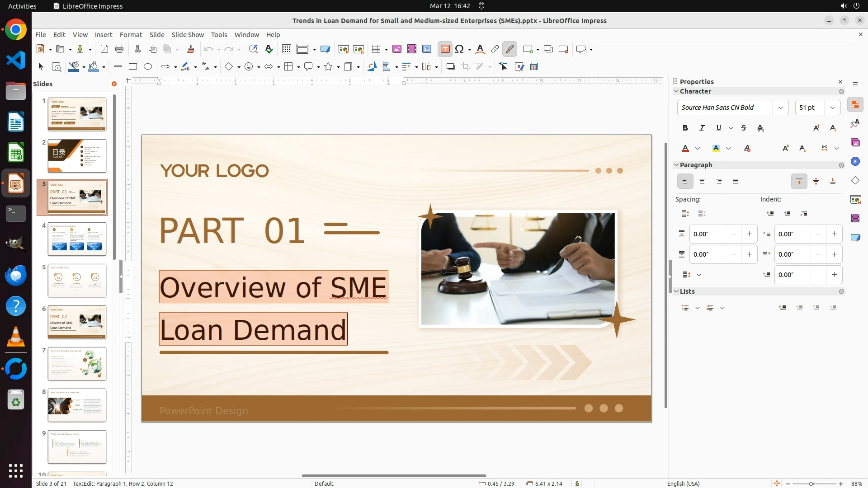Insert a text box from the toolbar
The width and height of the screenshot is (868, 488).
(445, 49)
